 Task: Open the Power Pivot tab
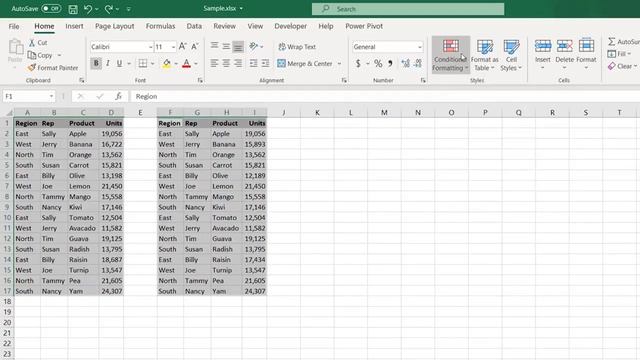(x=364, y=26)
